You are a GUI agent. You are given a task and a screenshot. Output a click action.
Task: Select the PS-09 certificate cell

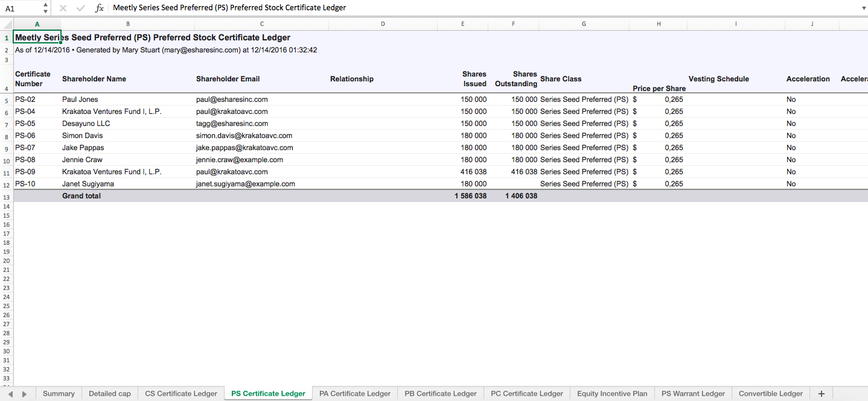pos(37,172)
